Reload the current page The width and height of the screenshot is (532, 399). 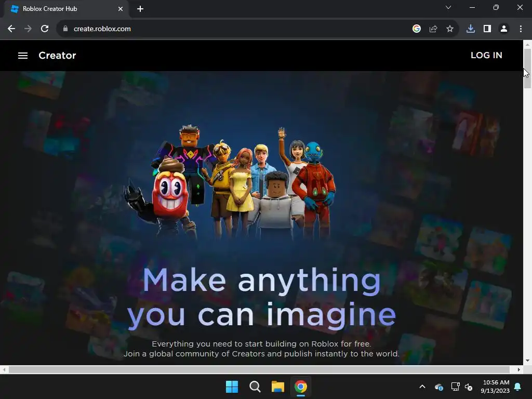(x=45, y=29)
